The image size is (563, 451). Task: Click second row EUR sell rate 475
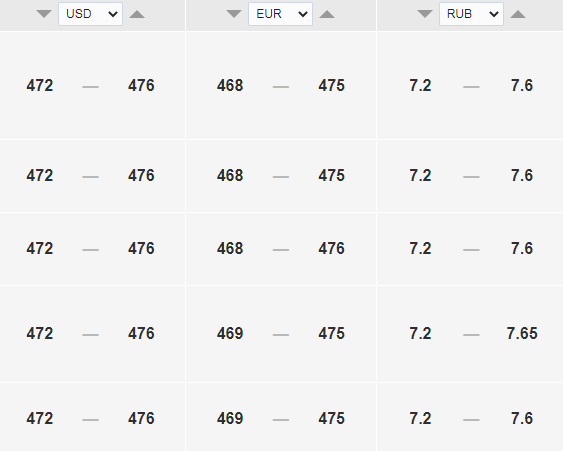click(331, 176)
